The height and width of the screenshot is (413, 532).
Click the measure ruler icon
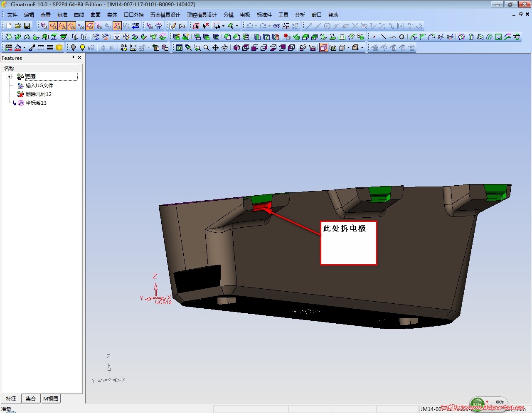pos(133,48)
